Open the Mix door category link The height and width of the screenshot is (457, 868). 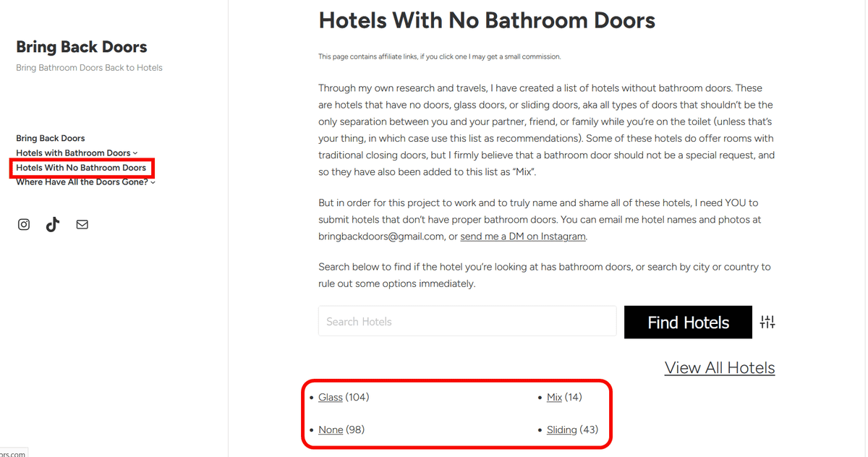point(555,397)
